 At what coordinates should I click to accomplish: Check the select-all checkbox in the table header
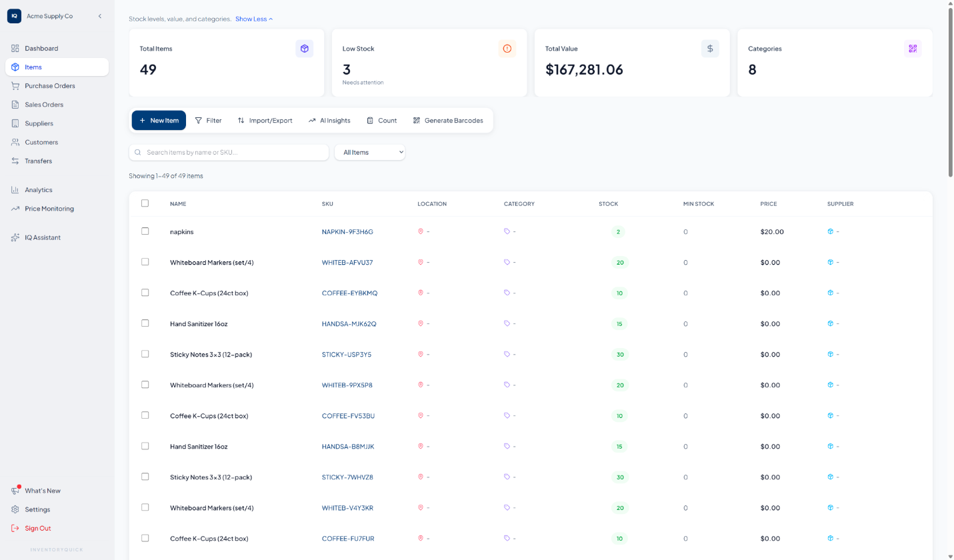145,203
